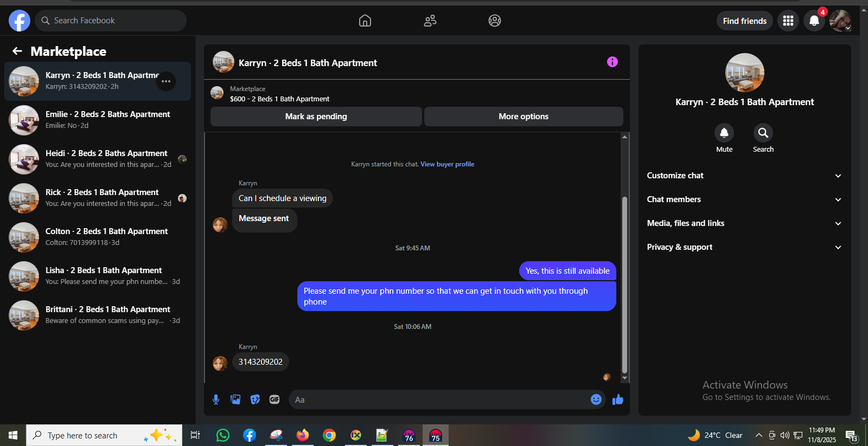Screen dimensions: 868x446
Task: Expand the Customize chat section
Action: coord(744,176)
